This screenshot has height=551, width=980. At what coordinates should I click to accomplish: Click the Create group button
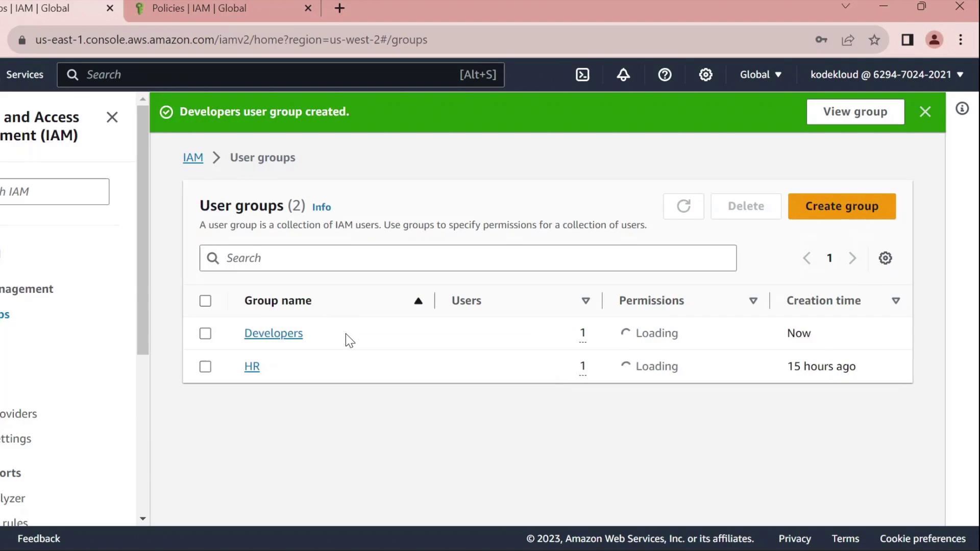point(842,206)
